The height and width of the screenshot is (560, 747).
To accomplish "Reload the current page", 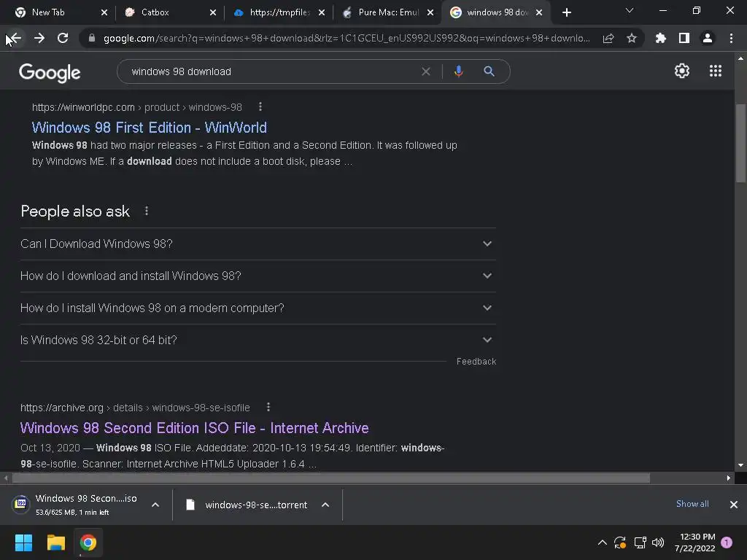I will [63, 39].
